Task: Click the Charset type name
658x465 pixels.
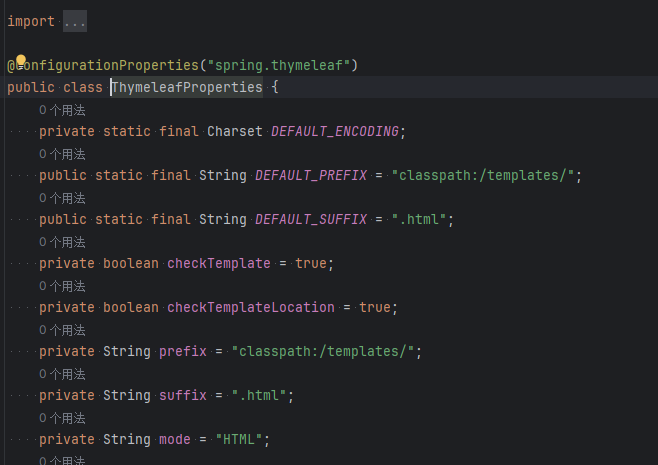Action: (235, 131)
